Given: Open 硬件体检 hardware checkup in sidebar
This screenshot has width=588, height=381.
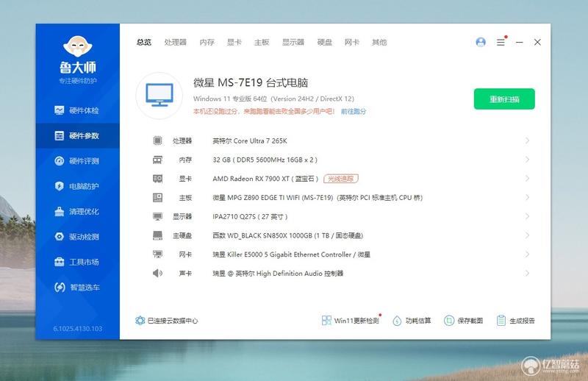Looking at the screenshot, I should click(76, 110).
